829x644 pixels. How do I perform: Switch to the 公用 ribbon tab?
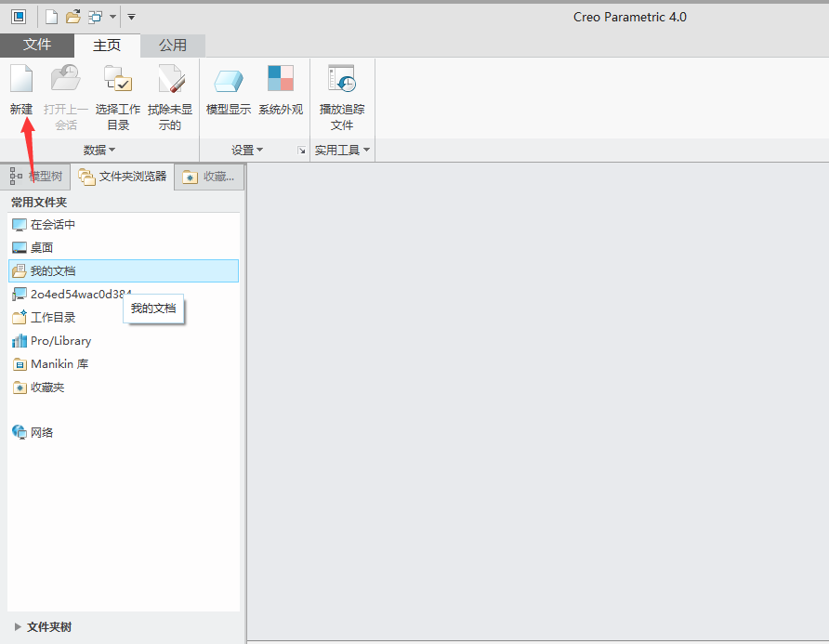pos(173,46)
